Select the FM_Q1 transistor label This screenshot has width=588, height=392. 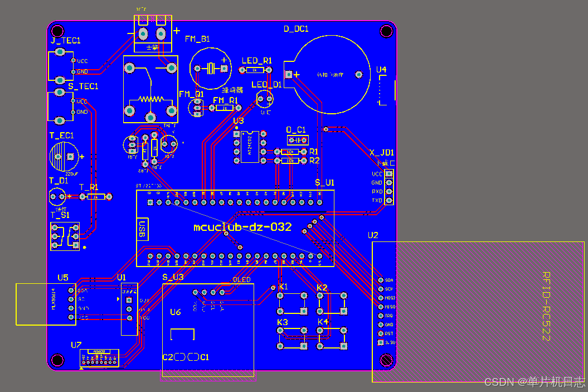point(191,94)
